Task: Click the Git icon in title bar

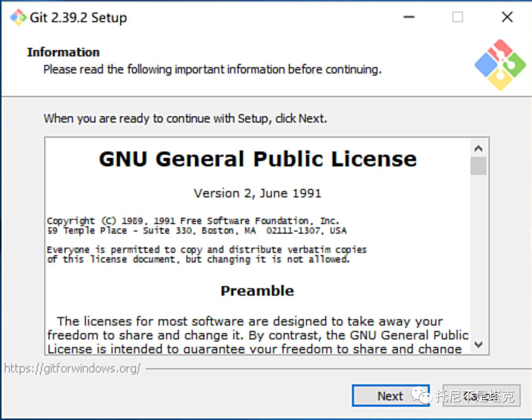Action: 18,18
